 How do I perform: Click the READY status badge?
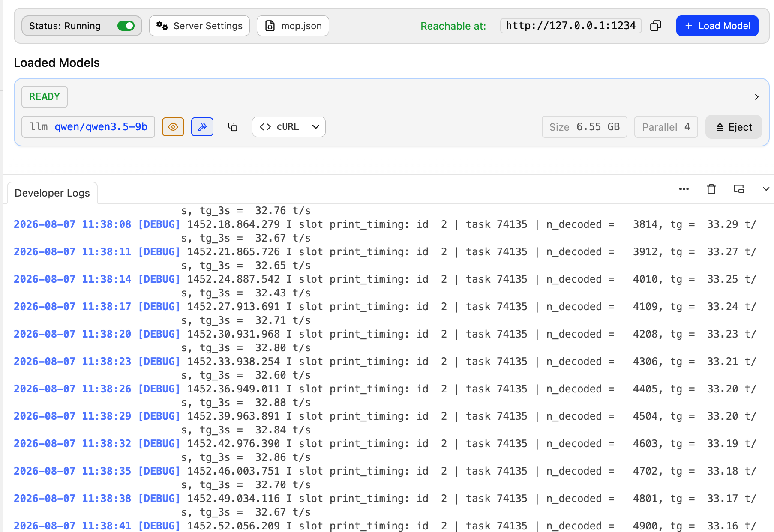45,97
